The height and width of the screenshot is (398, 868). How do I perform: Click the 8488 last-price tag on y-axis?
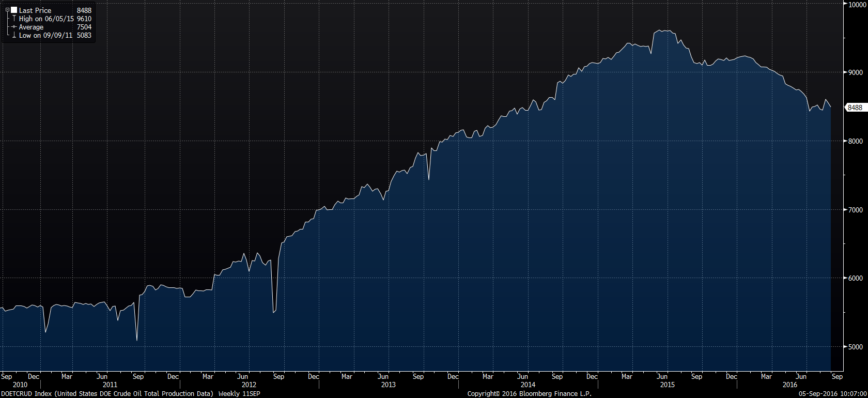click(x=855, y=108)
